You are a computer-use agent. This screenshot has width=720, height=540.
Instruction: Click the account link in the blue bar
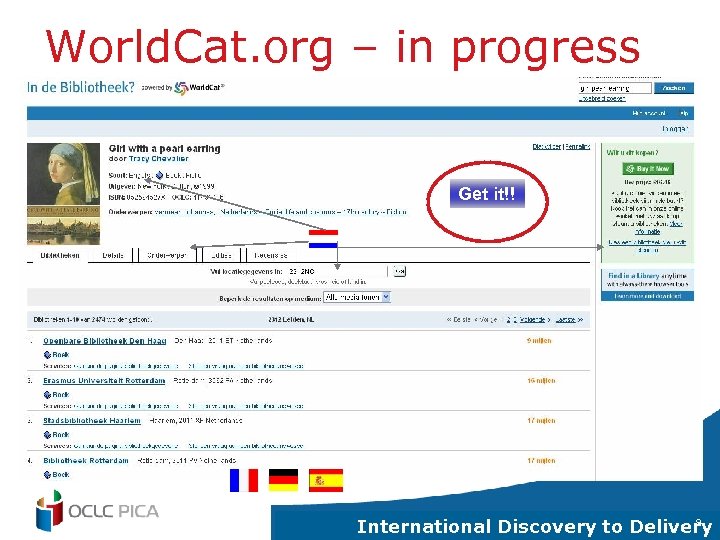(648, 113)
